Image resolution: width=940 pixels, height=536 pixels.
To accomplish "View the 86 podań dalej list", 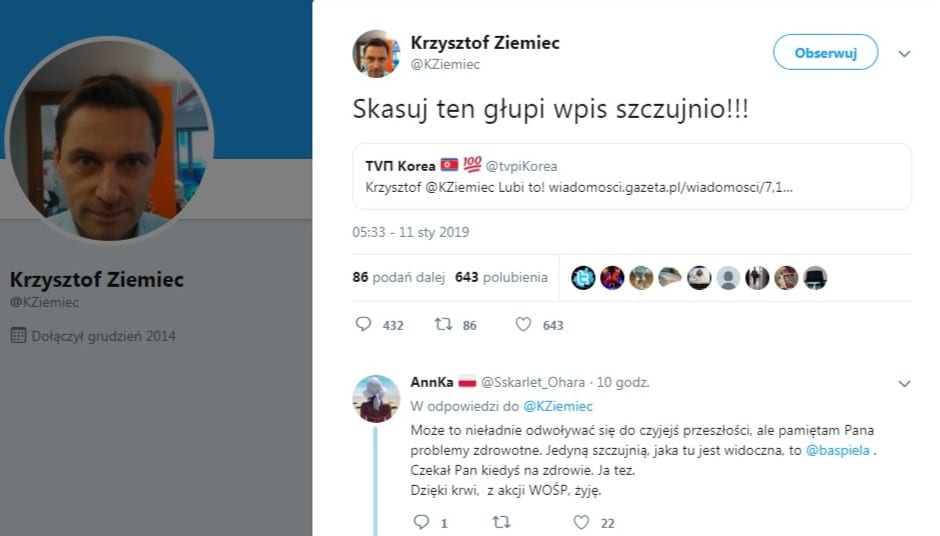I will click(x=399, y=277).
